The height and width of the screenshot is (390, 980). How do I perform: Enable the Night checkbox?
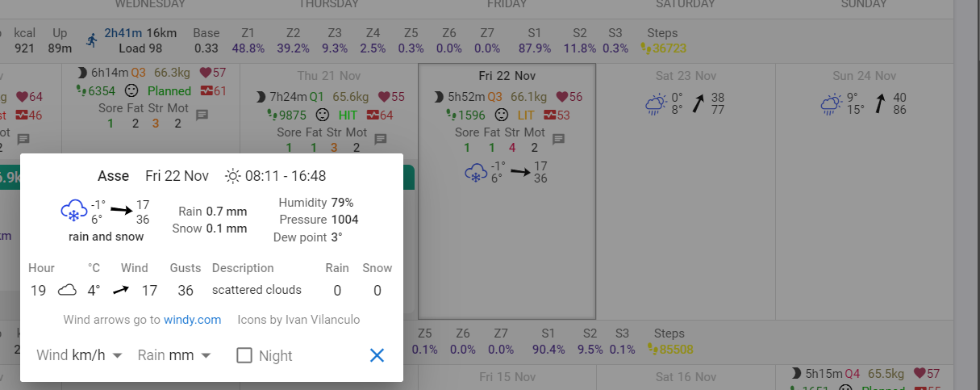pyautogui.click(x=244, y=355)
